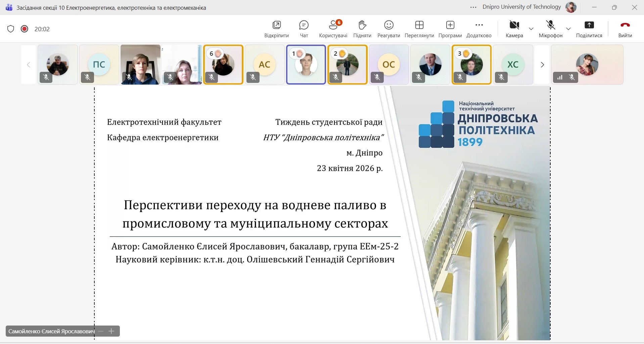Open Додатково more options menu
Viewport: 644px width, 344px height.
pyautogui.click(x=479, y=29)
